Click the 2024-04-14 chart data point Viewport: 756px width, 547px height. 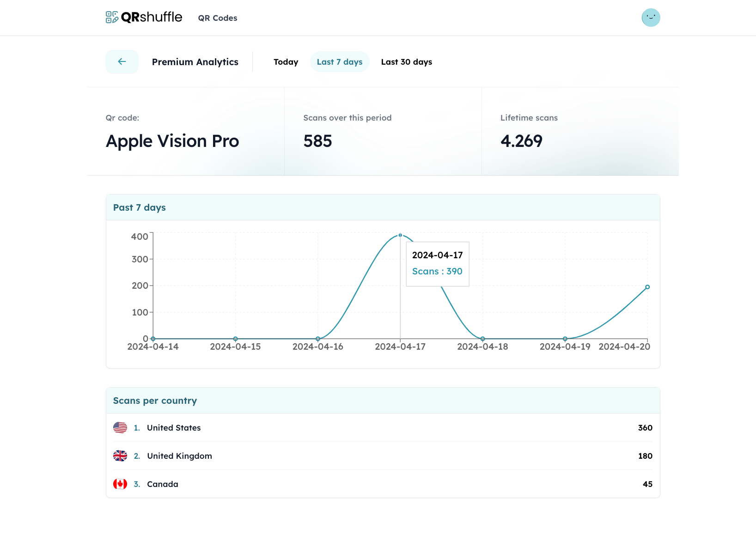(x=153, y=339)
